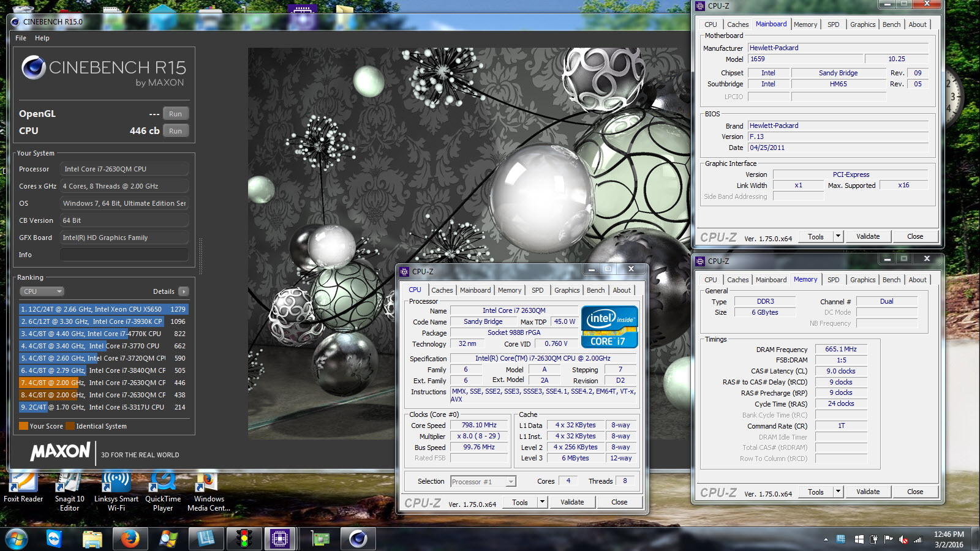This screenshot has width=980, height=551.
Task: Switch to CPU tab in top-right CPU-Z
Action: coord(710,24)
